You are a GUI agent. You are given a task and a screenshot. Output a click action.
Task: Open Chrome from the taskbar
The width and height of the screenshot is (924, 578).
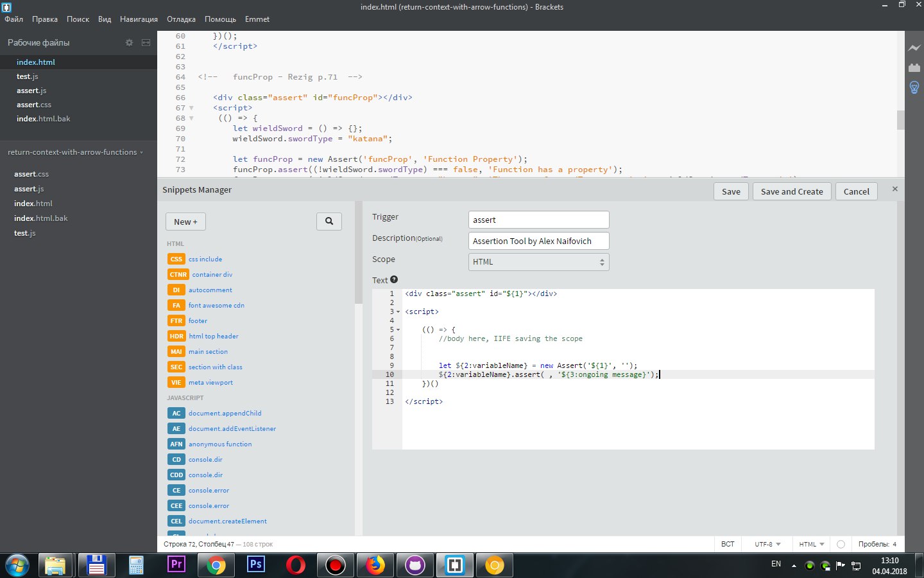click(x=216, y=565)
